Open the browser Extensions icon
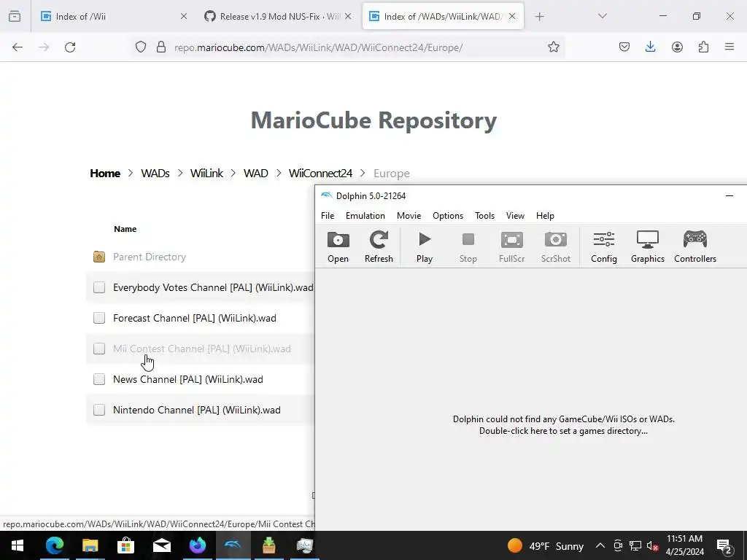 [703, 47]
